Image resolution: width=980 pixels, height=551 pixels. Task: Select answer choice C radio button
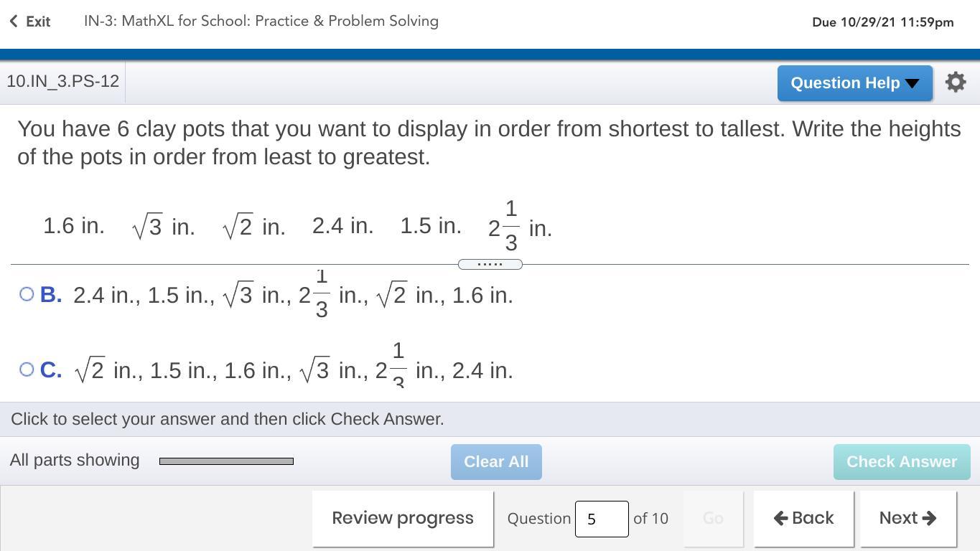click(27, 369)
